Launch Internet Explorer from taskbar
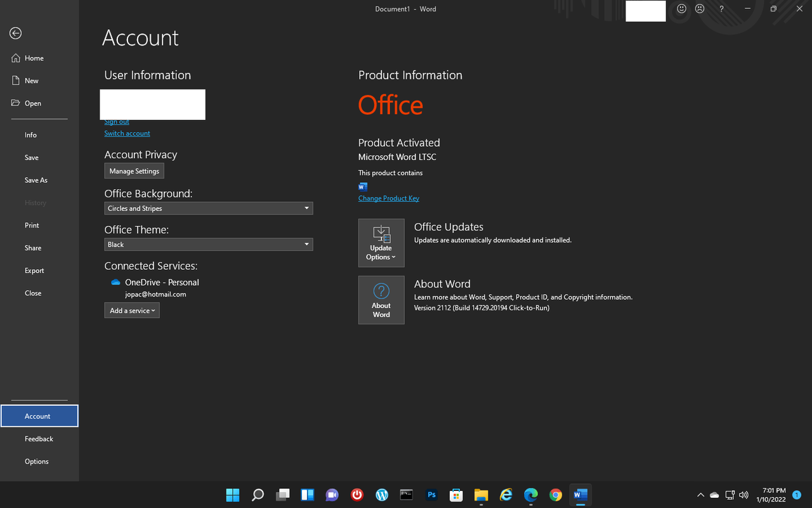The height and width of the screenshot is (508, 812). [506, 495]
